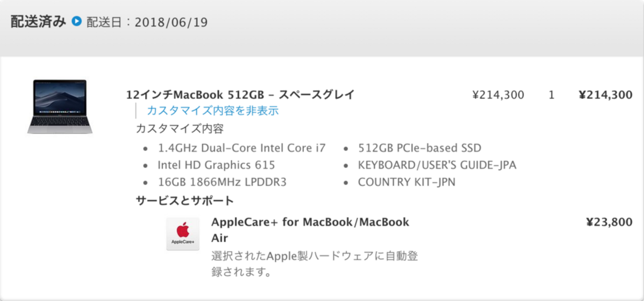Click the サービスとサポート section heading
Viewport: 644px width, 301px height.
point(184,201)
